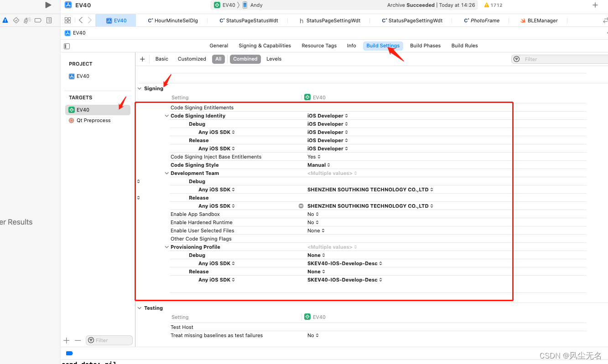This screenshot has height=364, width=608.
Task: Click the EV40 icon in the breadcrumb bar
Action: pos(68,33)
